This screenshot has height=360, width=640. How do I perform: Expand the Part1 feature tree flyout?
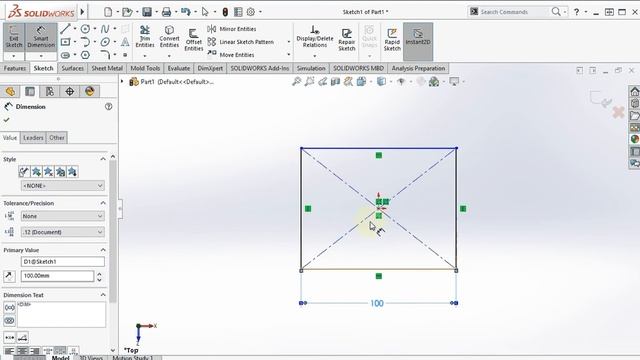click(x=122, y=82)
